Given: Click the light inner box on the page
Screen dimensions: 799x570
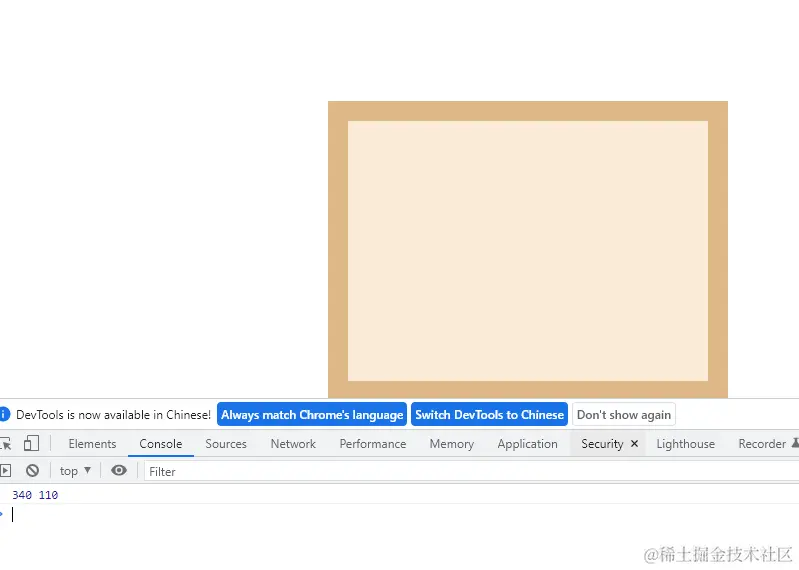Looking at the screenshot, I should coord(528,251).
